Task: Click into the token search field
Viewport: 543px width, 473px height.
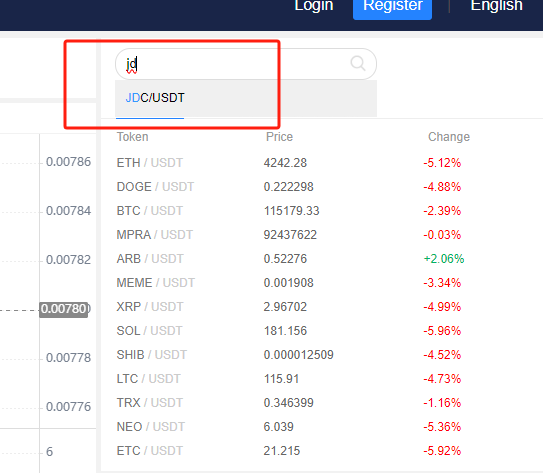Action: coord(246,64)
